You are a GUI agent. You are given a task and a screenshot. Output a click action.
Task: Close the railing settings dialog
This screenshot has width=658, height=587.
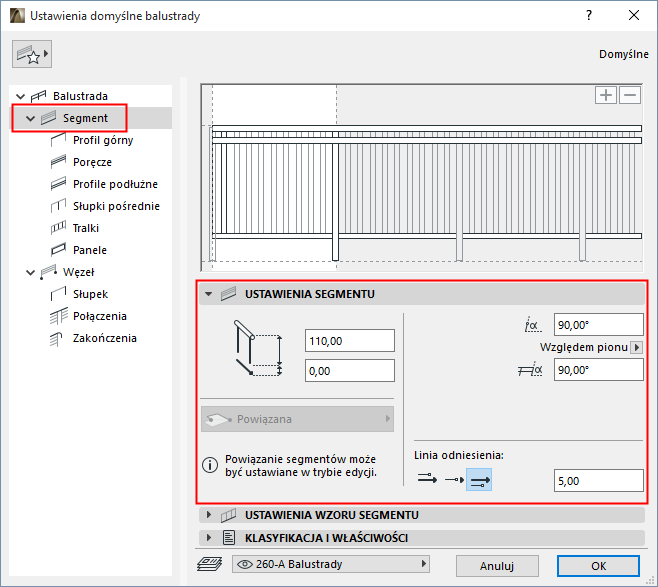click(x=634, y=16)
